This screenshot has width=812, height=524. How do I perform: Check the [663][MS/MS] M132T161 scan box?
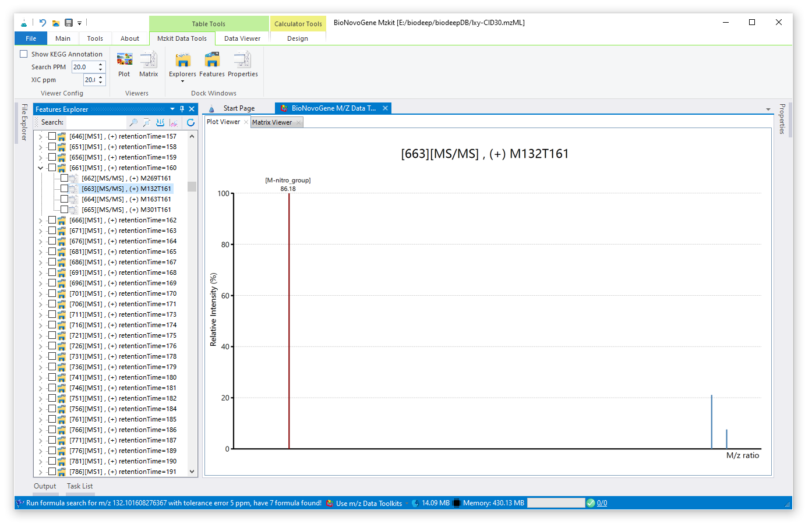coord(64,189)
